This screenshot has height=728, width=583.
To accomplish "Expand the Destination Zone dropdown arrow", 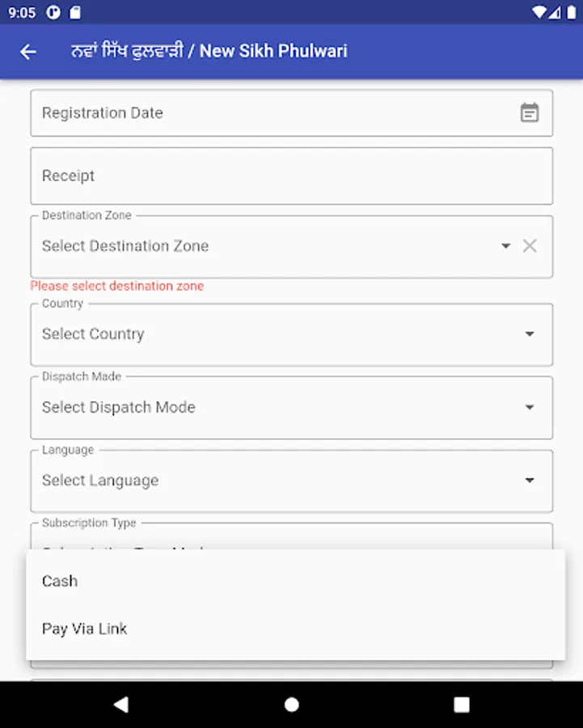I will (505, 246).
